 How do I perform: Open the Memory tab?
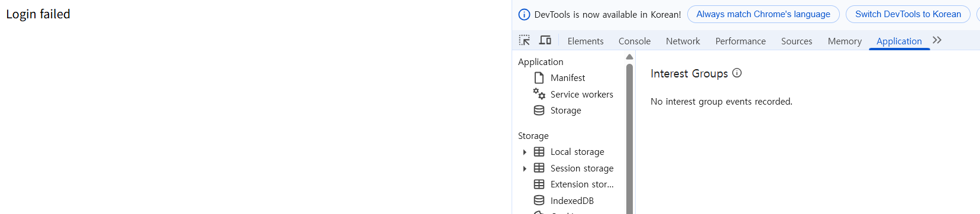click(x=845, y=41)
